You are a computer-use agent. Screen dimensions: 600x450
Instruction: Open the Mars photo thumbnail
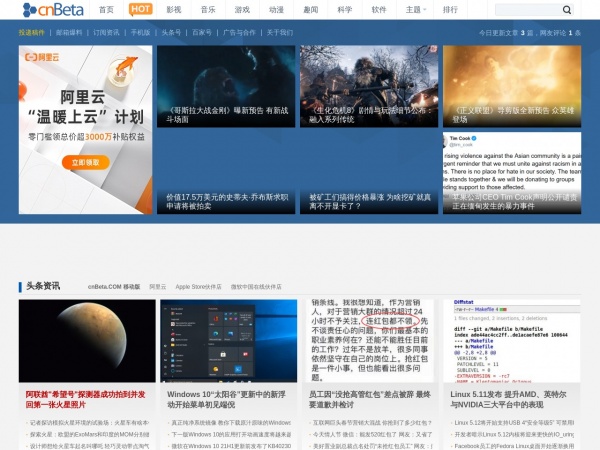(x=87, y=341)
